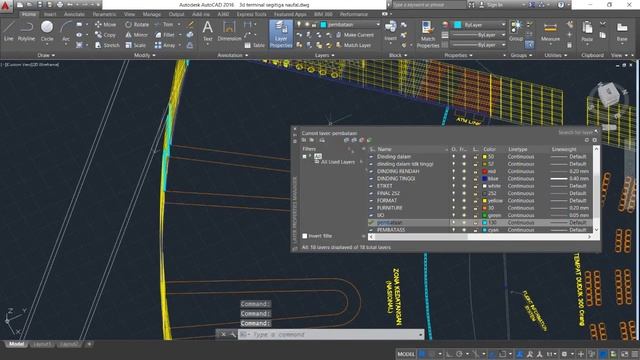
Task: Expand the Annotation panel
Action: [233, 55]
